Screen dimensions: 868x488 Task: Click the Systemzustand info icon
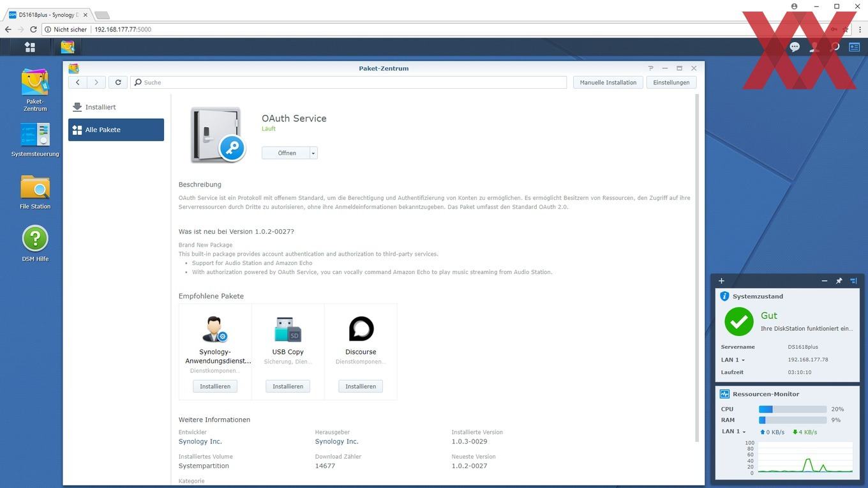(x=724, y=296)
